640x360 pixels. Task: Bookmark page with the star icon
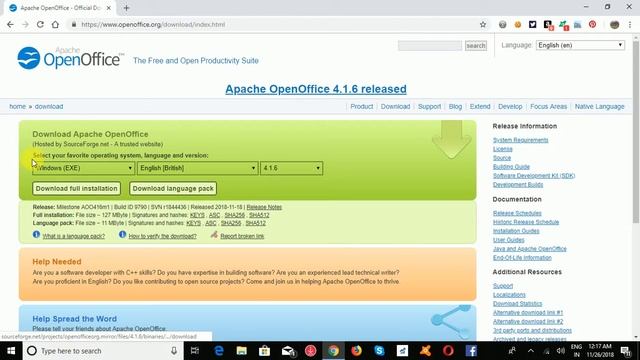(x=483, y=24)
